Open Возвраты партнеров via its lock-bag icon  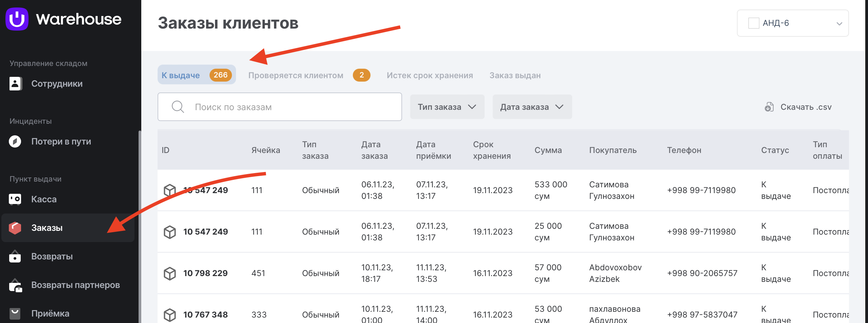15,285
